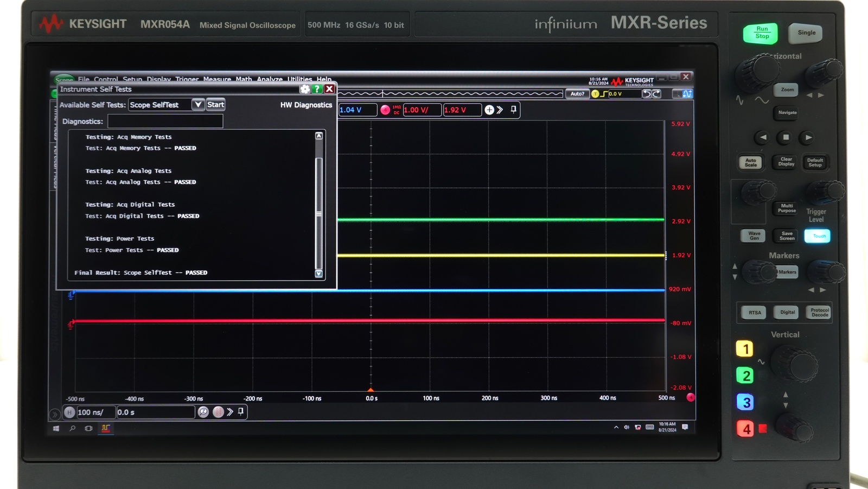Expand the Available Self Tests dropdown
The height and width of the screenshot is (489, 868).
coord(198,105)
